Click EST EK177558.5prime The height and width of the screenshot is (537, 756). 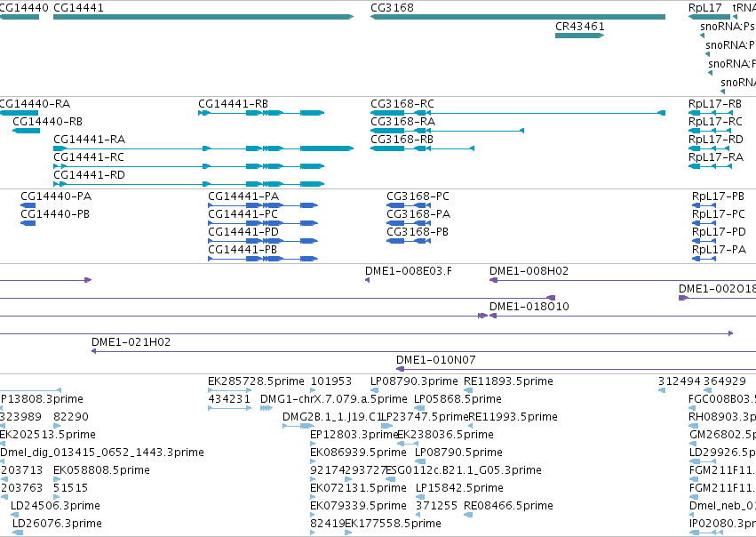coord(348,533)
